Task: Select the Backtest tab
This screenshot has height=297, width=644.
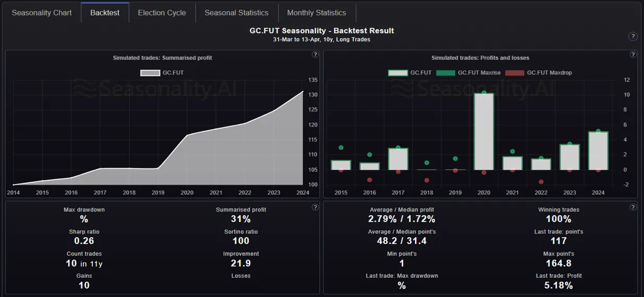Action: [x=105, y=13]
